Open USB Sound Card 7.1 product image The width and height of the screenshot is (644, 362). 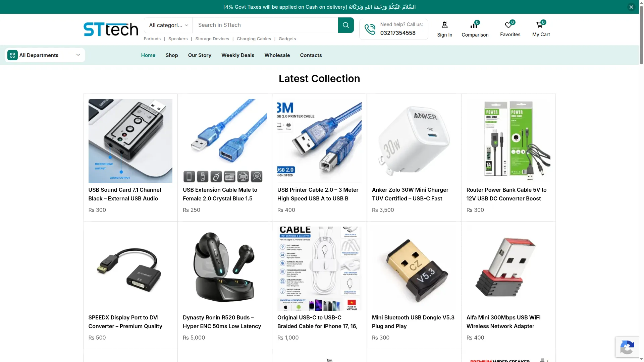click(130, 141)
